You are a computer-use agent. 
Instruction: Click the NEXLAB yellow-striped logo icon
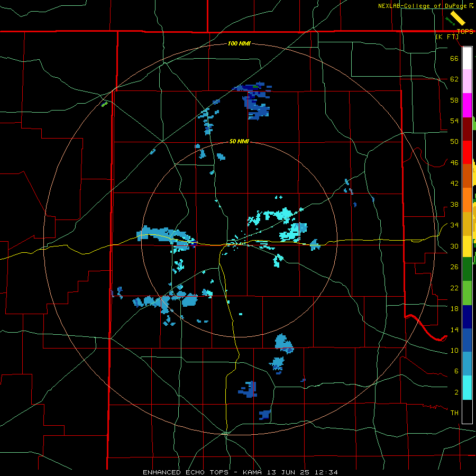(x=458, y=18)
